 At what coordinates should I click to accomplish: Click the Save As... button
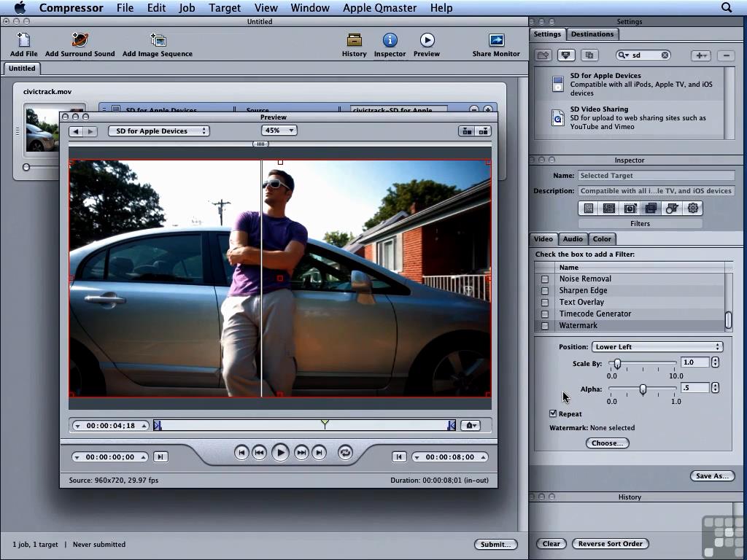712,475
